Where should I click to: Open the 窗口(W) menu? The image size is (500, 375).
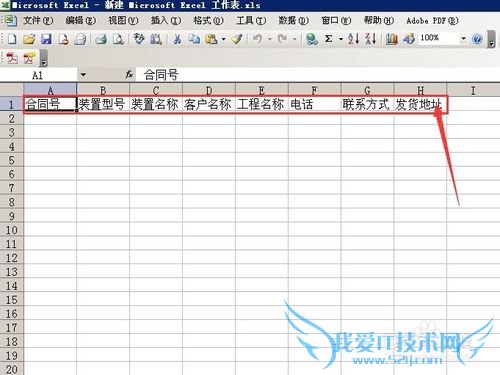pyautogui.click(x=336, y=21)
